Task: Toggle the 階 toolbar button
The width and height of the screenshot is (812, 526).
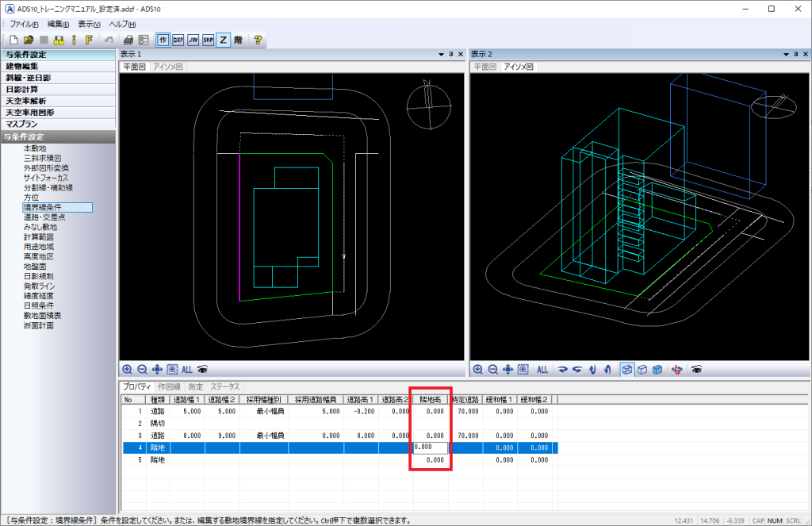Action: (238, 40)
